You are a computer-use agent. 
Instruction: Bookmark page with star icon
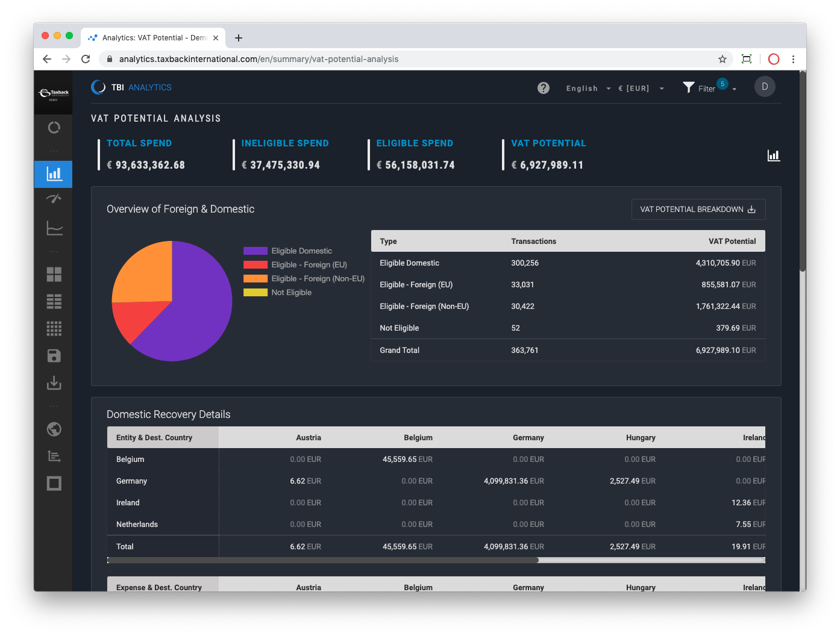(x=722, y=59)
